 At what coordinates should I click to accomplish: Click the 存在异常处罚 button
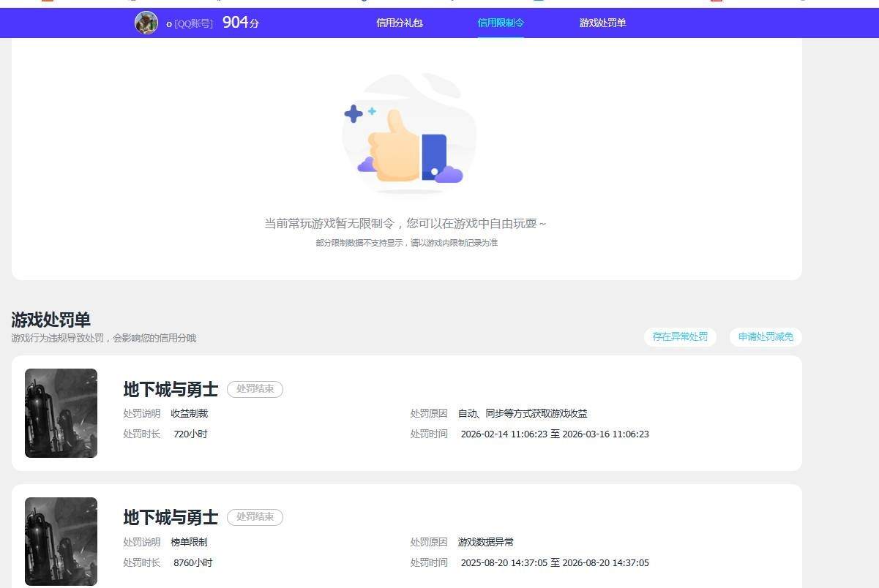680,337
